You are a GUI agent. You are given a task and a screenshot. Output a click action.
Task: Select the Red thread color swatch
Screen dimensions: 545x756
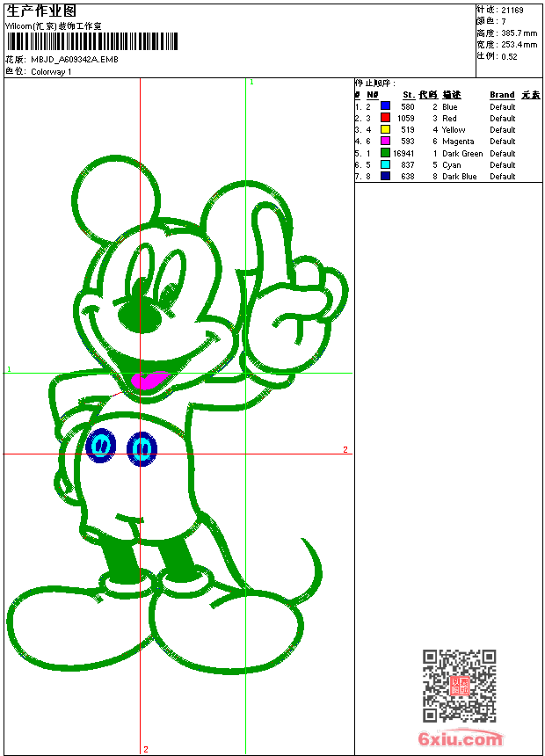[x=385, y=117]
